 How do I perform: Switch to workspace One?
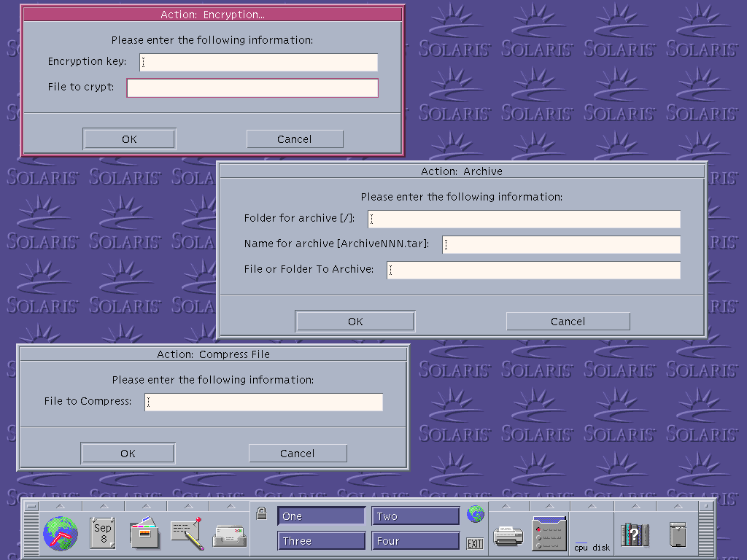(x=322, y=516)
